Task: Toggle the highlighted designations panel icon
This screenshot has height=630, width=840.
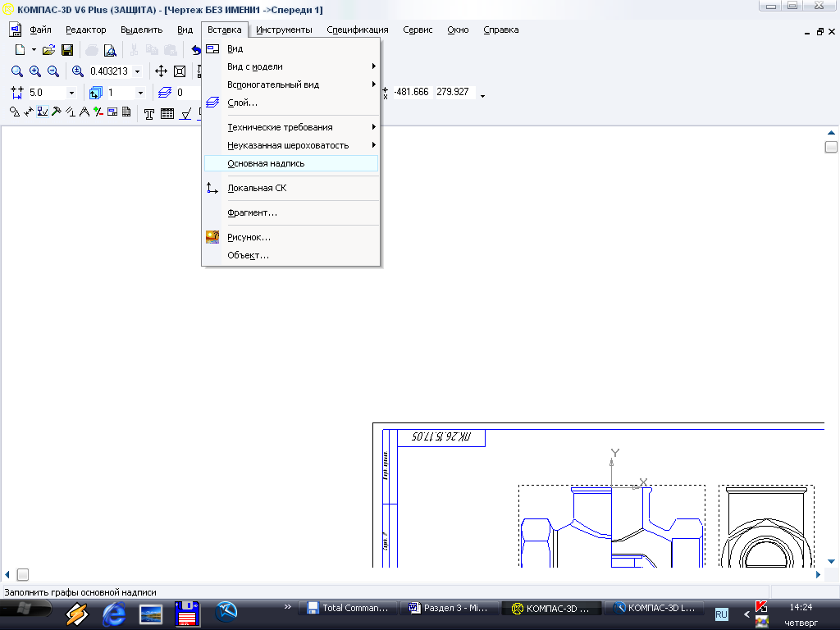Action: [x=43, y=112]
